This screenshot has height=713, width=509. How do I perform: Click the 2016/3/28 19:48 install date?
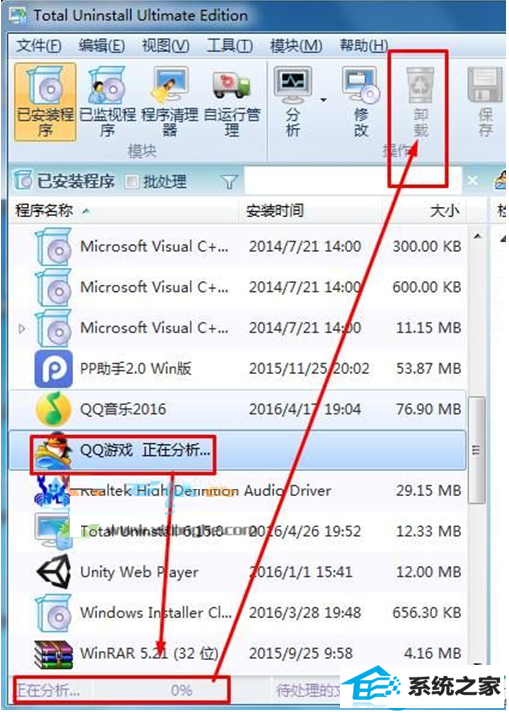click(x=305, y=613)
